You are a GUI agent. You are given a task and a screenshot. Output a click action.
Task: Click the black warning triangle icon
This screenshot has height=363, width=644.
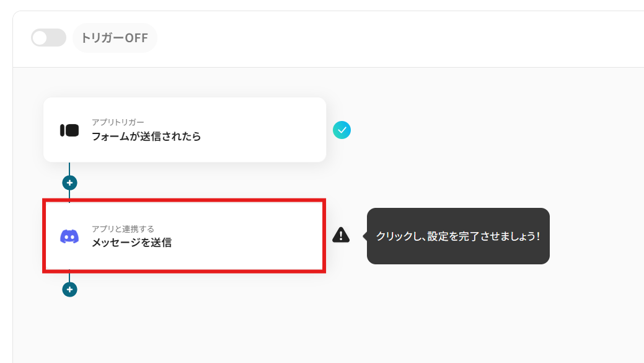pyautogui.click(x=341, y=235)
